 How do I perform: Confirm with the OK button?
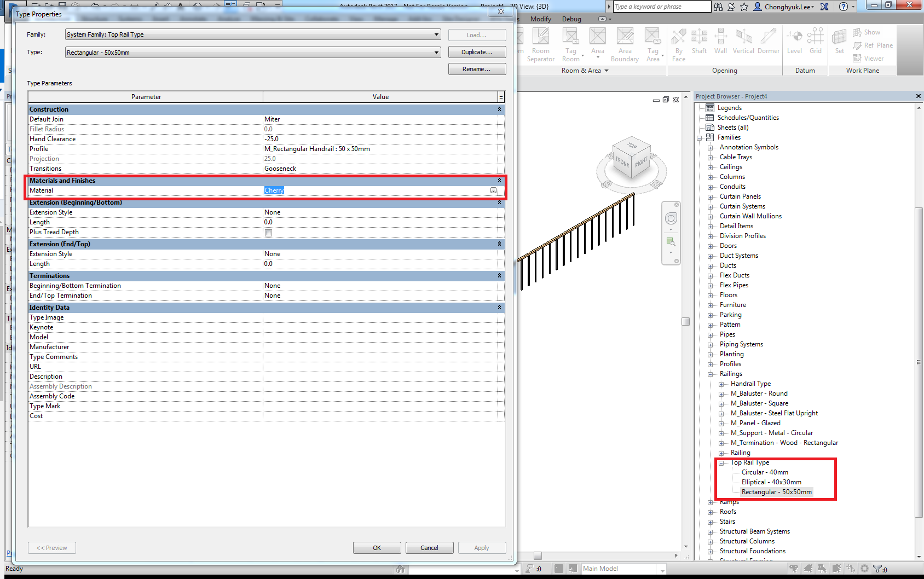point(377,548)
